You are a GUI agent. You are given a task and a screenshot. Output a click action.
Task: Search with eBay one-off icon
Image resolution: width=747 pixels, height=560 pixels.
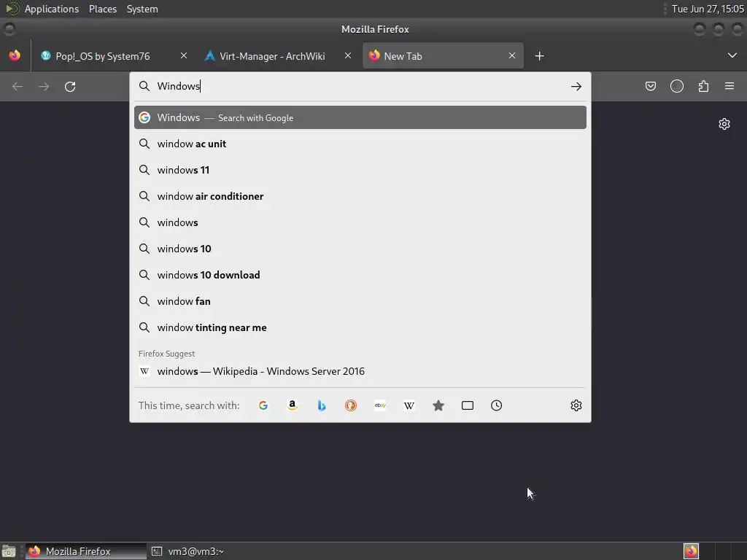pyautogui.click(x=380, y=405)
